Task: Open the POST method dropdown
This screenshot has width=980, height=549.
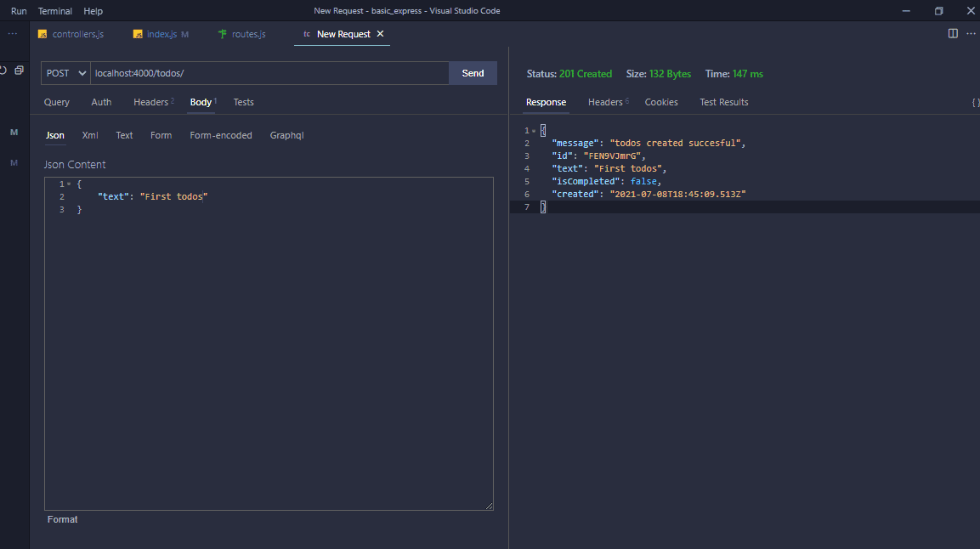Action: click(x=65, y=73)
